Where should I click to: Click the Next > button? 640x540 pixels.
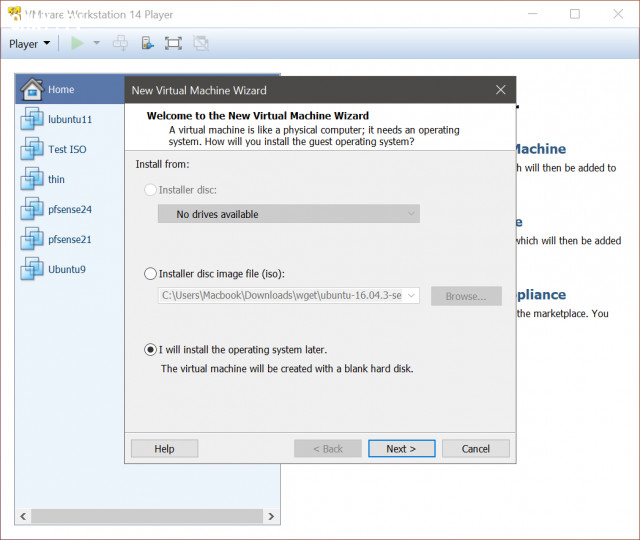click(x=402, y=449)
